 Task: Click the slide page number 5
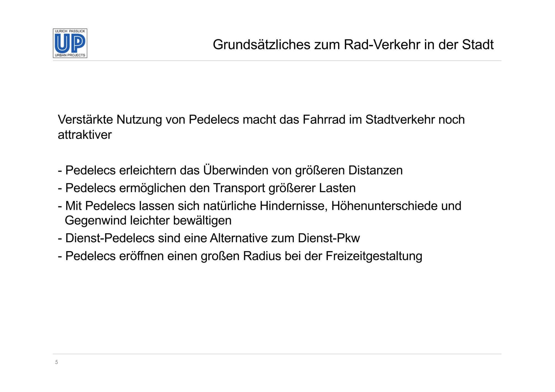[x=57, y=362]
